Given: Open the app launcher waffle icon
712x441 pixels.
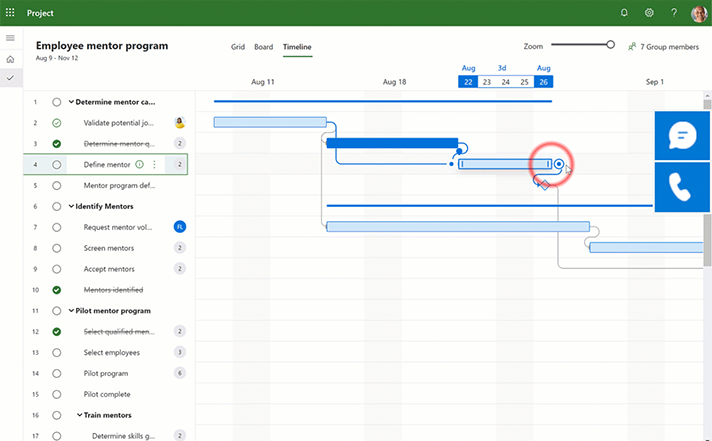Looking at the screenshot, I should pos(10,13).
